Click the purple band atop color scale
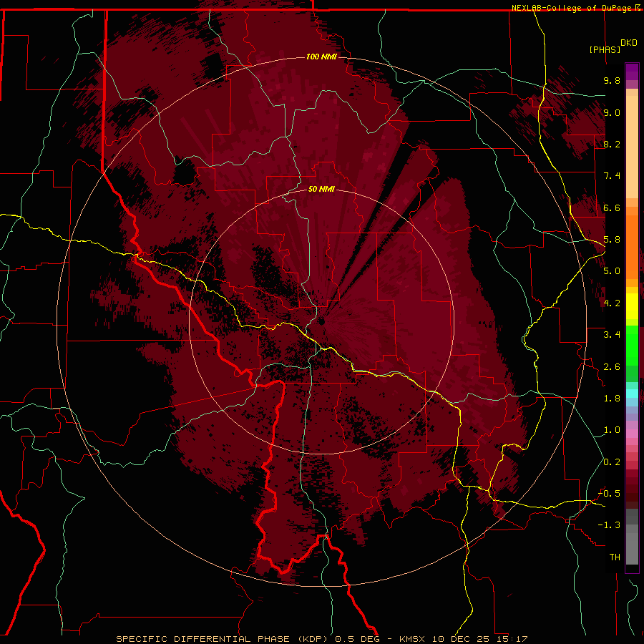644x644 pixels. (632, 72)
